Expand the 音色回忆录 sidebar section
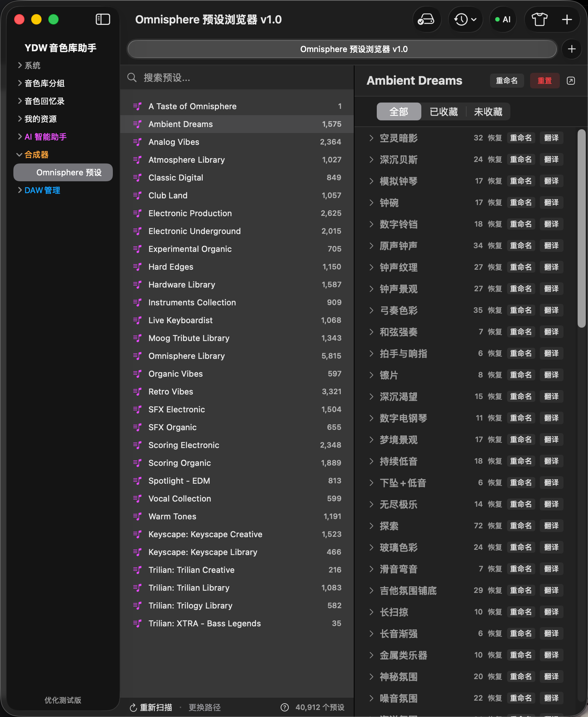 click(x=20, y=101)
